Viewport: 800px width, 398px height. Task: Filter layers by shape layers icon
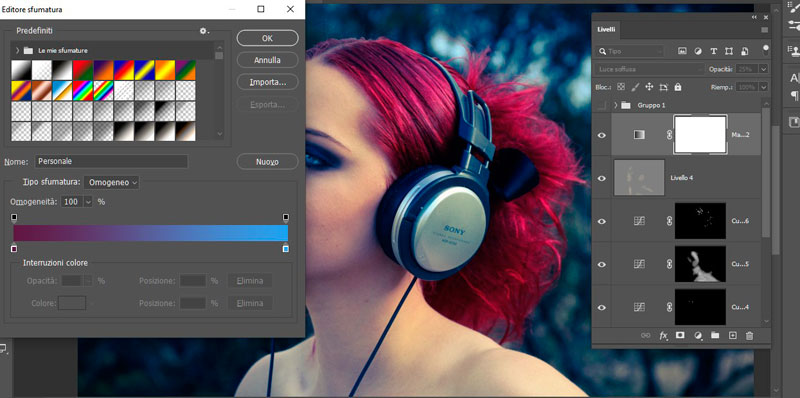point(729,51)
